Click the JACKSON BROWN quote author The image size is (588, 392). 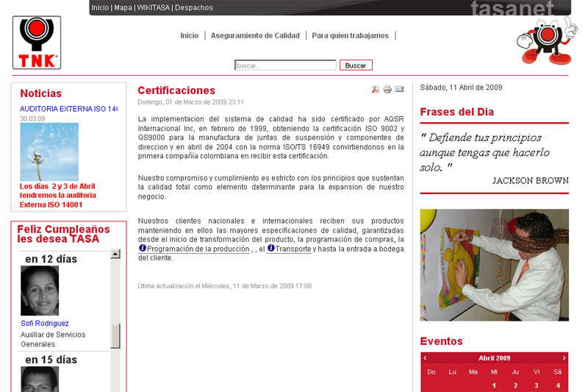(x=530, y=180)
